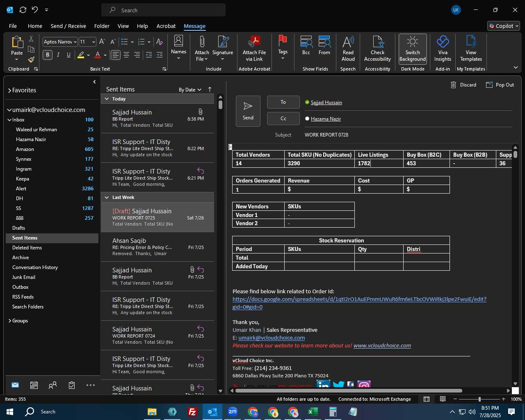Toggle Bcc field display
The height and width of the screenshot is (420, 525).
pos(306,46)
